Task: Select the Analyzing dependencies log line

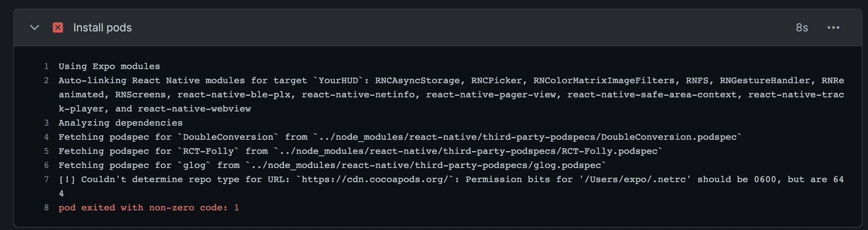Action: tap(120, 122)
